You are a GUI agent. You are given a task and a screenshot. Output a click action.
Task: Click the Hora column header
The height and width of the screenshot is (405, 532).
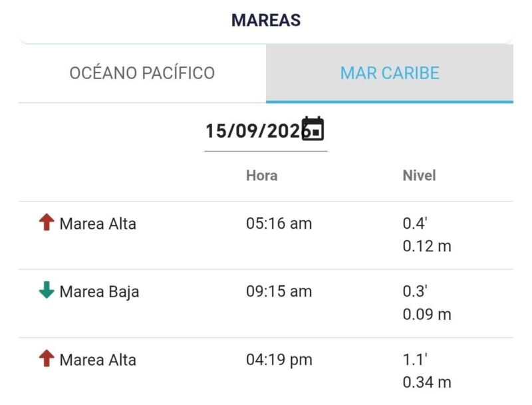[x=261, y=176]
